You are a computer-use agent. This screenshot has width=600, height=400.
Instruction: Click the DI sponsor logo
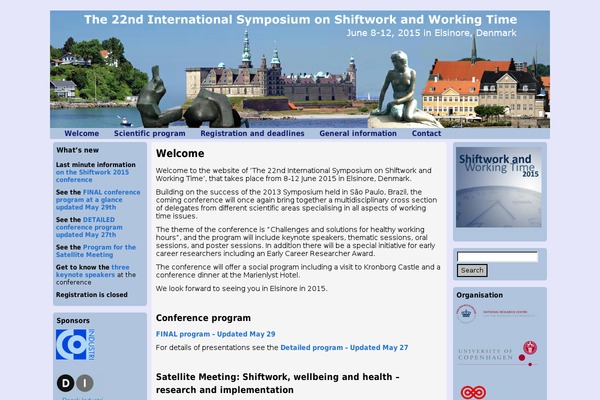(75, 383)
